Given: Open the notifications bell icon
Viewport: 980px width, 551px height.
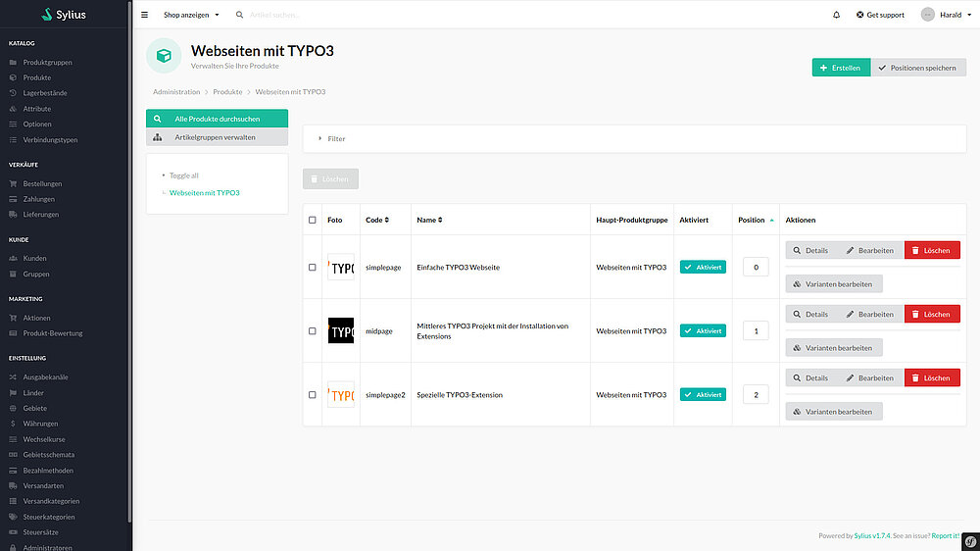Looking at the screenshot, I should click(x=836, y=15).
